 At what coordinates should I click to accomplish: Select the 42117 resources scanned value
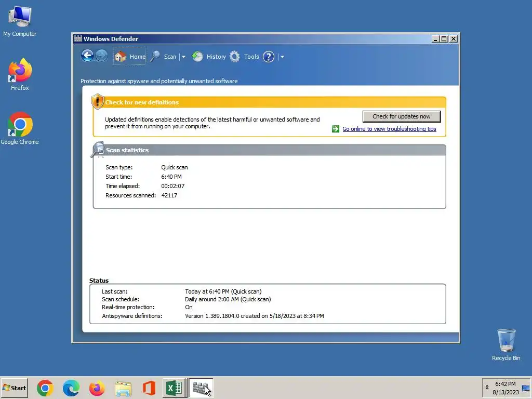(x=169, y=195)
